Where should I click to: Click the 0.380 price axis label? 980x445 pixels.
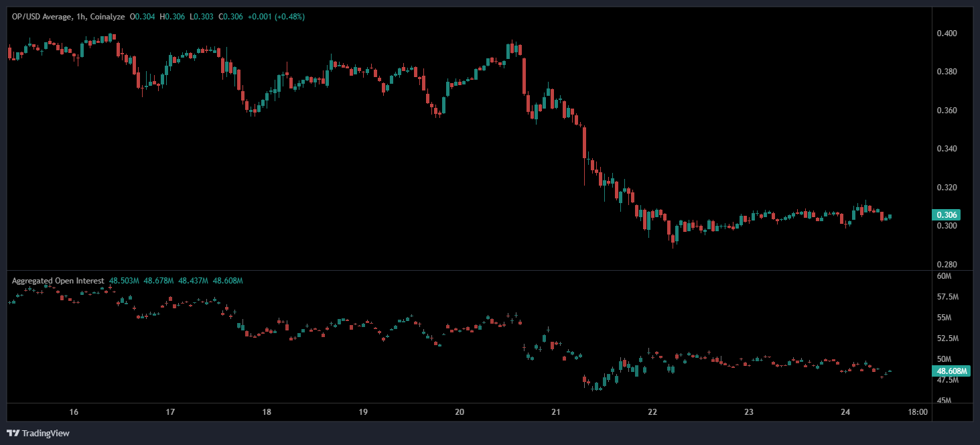click(946, 72)
